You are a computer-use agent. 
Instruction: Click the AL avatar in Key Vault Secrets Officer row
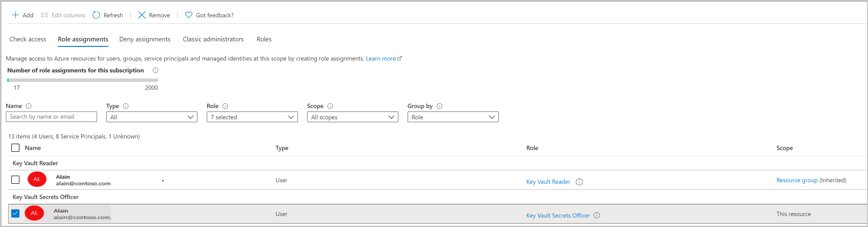tap(34, 213)
